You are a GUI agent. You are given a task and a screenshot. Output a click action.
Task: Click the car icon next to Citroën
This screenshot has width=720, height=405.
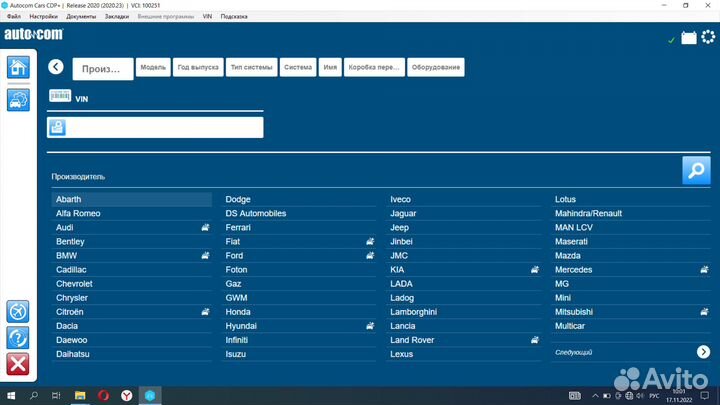tap(205, 312)
